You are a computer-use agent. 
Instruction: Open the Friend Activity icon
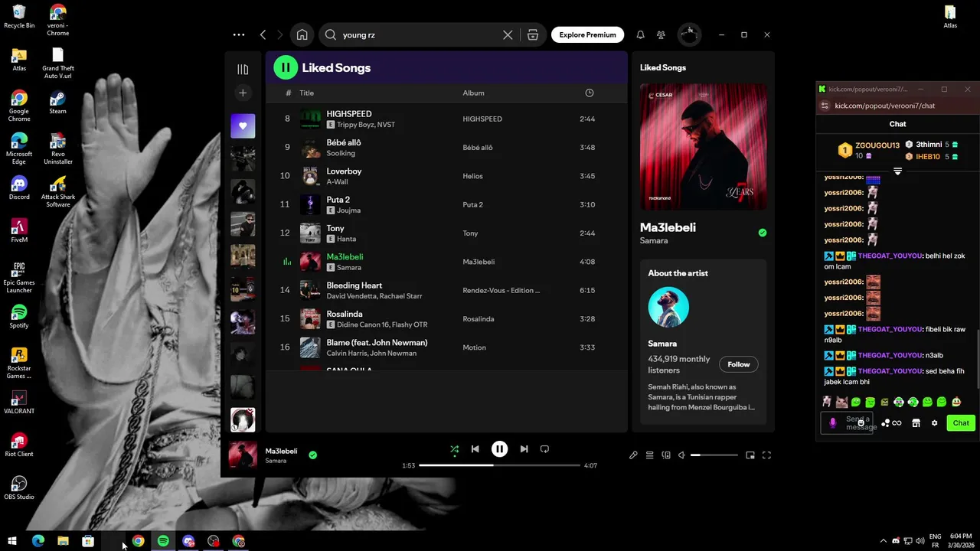click(x=661, y=34)
